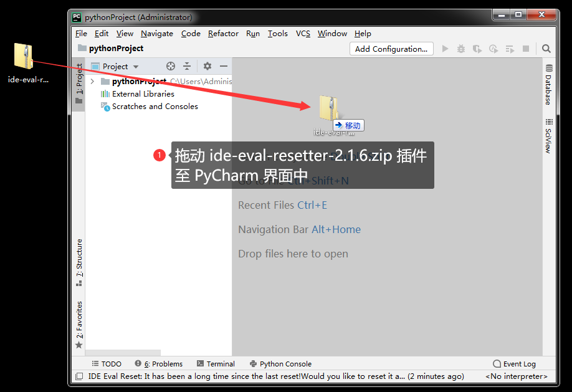The height and width of the screenshot is (392, 572).
Task: Click the pythonProject (Administrator) window title
Action: tap(138, 17)
